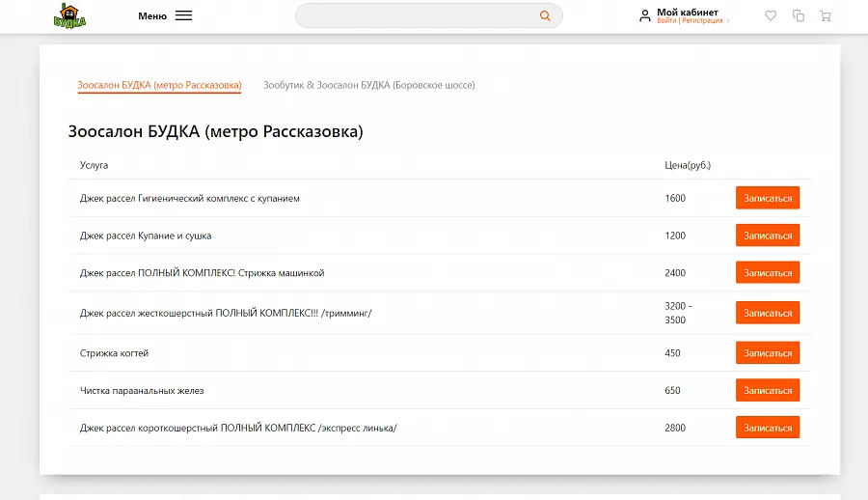Screen dimensions: 868x500
Task: Click the Меню text label
Action: [152, 16]
